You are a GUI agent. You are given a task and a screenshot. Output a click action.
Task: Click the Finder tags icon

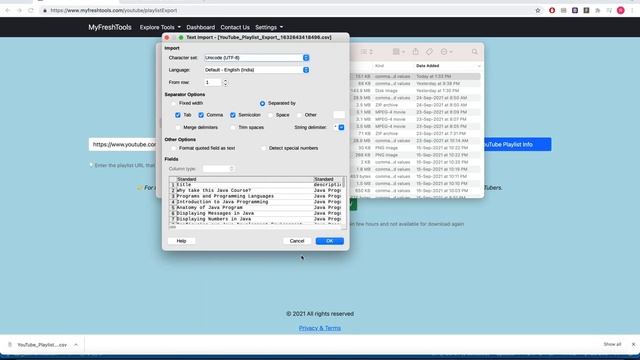429,51
